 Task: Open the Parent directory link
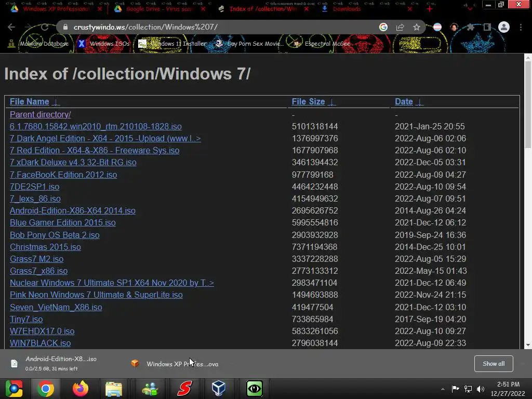click(41, 114)
